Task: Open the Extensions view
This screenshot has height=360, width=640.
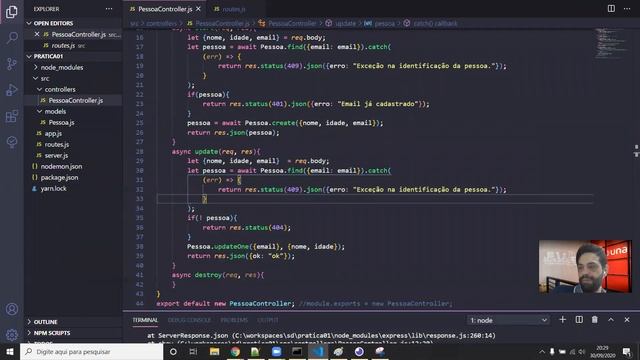Action: pyautogui.click(x=12, y=116)
